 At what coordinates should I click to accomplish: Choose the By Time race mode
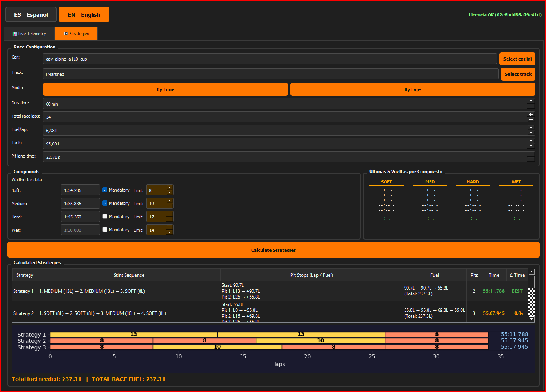165,89
